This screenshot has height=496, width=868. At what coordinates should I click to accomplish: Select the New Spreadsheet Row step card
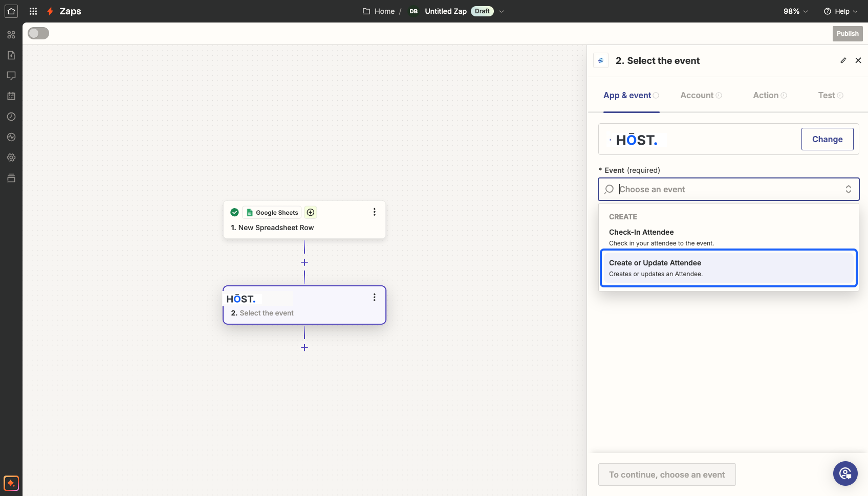pyautogui.click(x=305, y=220)
